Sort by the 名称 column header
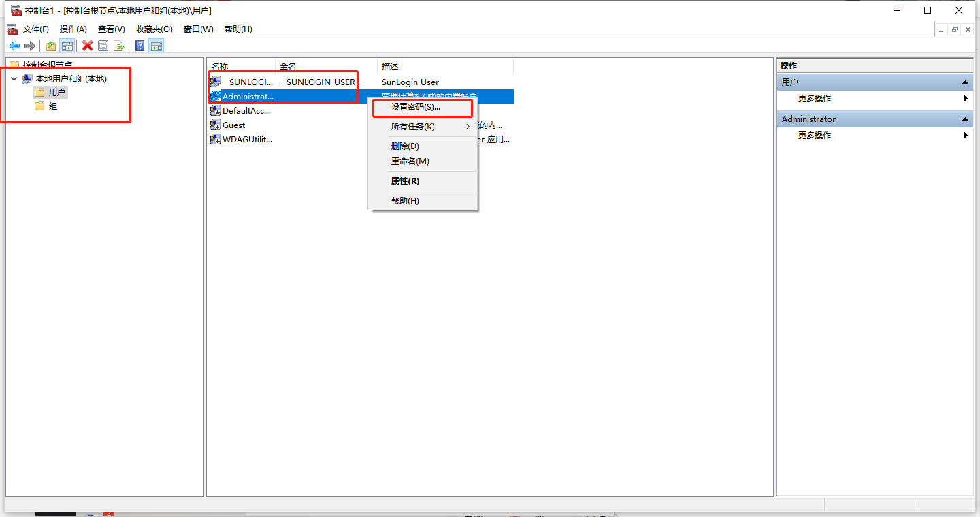Screen dimensions: 980x517 pos(241,67)
